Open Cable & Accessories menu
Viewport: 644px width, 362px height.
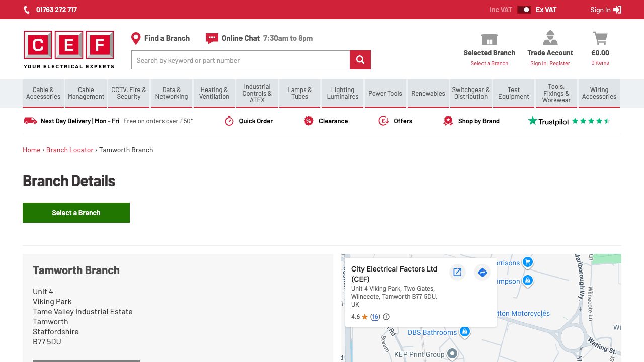pos(43,93)
